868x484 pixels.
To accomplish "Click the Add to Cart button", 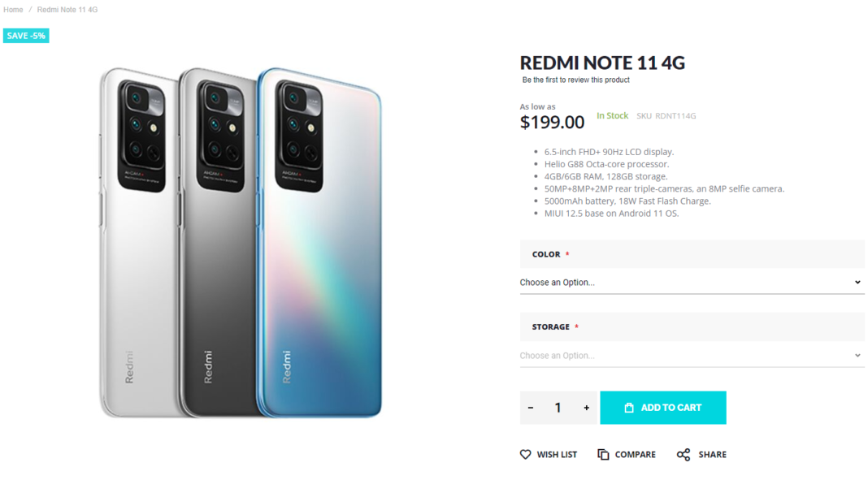I will pos(662,408).
